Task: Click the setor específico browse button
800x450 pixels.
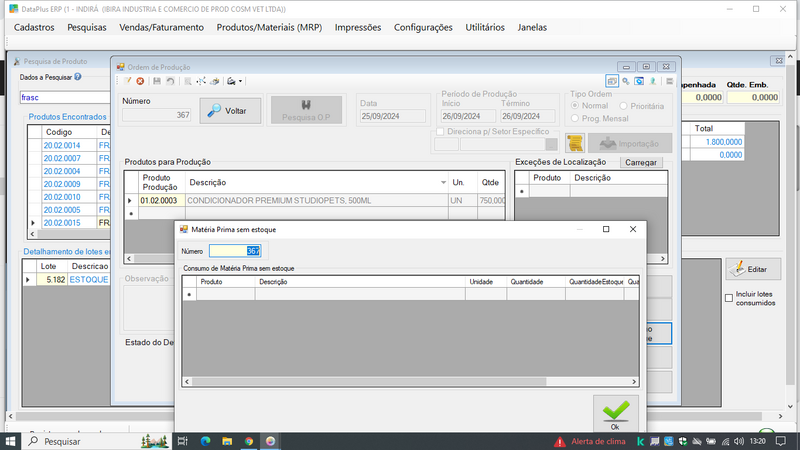Action: (x=551, y=145)
